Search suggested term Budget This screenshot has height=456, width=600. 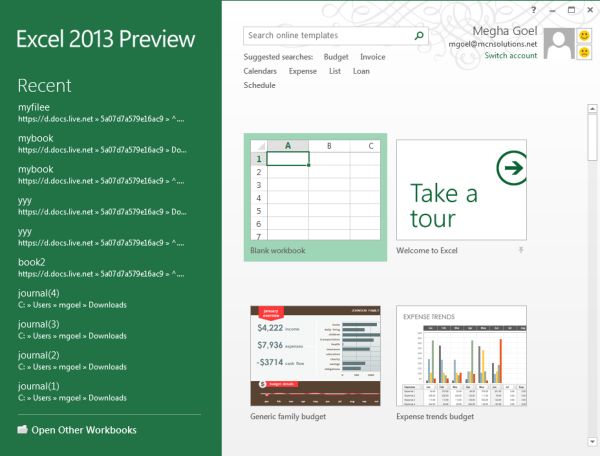click(x=336, y=57)
